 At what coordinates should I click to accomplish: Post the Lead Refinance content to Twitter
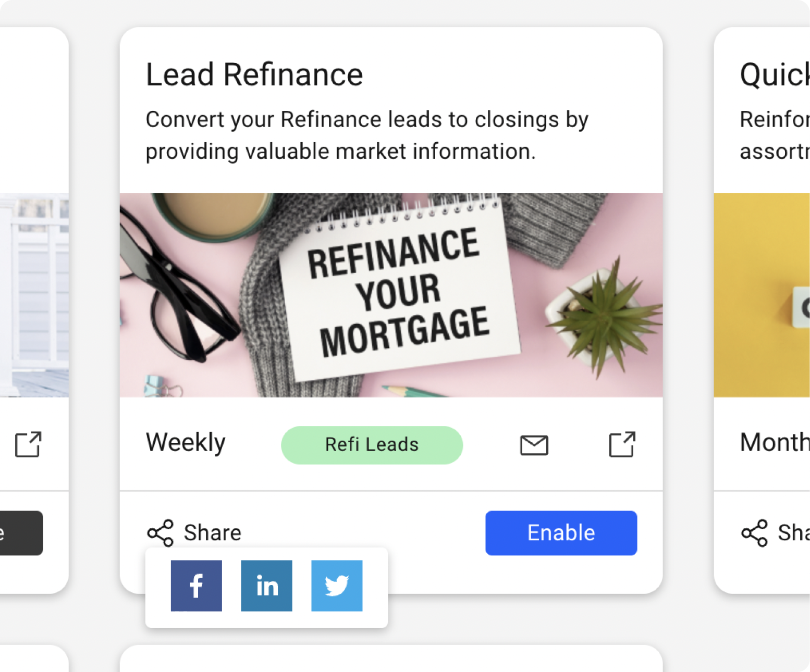336,584
